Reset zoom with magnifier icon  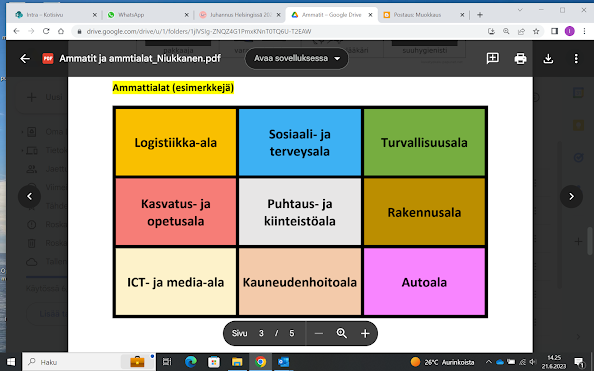click(342, 333)
